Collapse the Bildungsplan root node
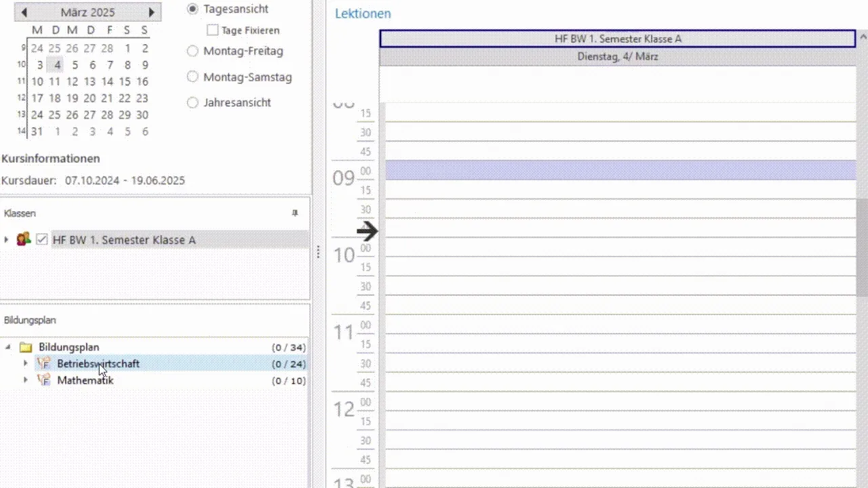868x488 pixels. click(x=8, y=347)
